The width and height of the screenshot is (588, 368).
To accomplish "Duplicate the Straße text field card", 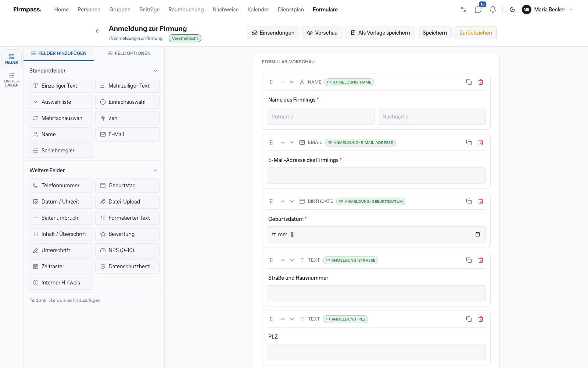I will 469,260.
